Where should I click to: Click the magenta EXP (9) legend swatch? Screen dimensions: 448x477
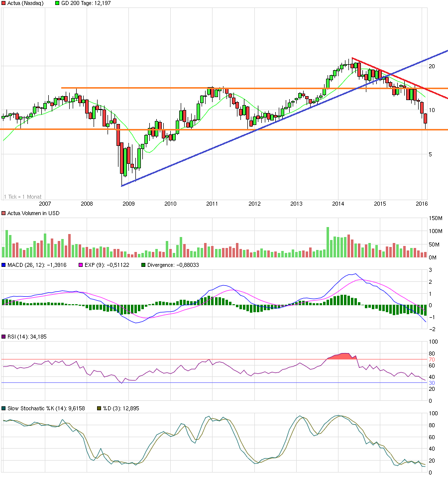pyautogui.click(x=80, y=265)
